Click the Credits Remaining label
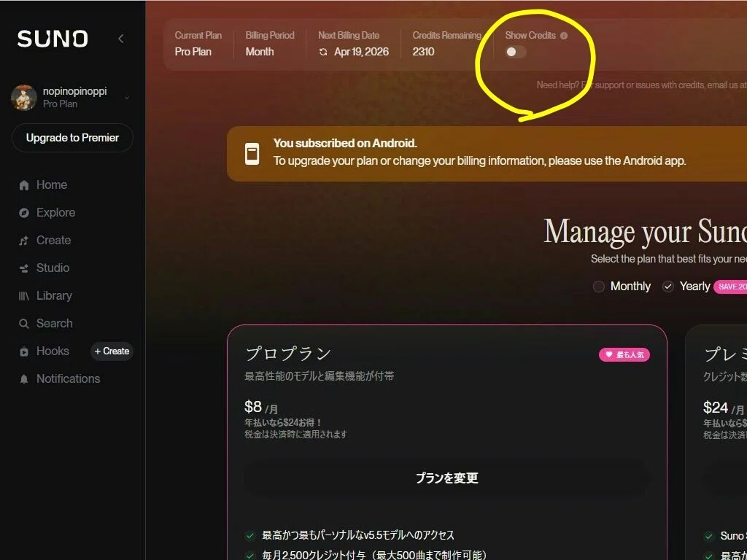 [447, 35]
